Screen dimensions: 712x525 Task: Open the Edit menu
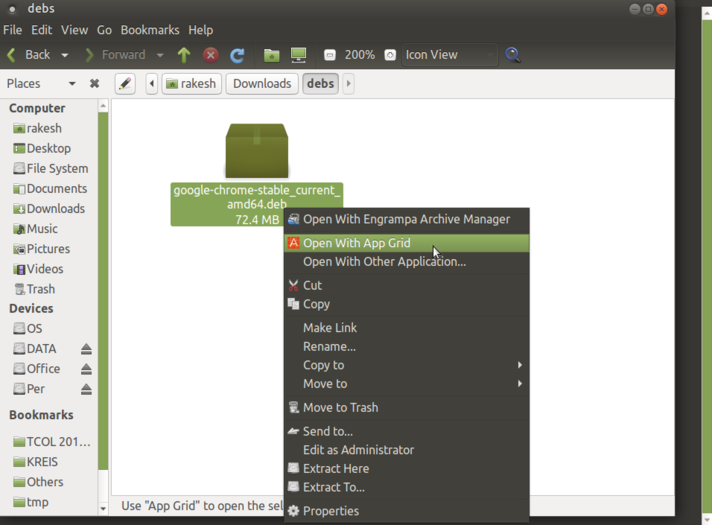pyautogui.click(x=41, y=30)
